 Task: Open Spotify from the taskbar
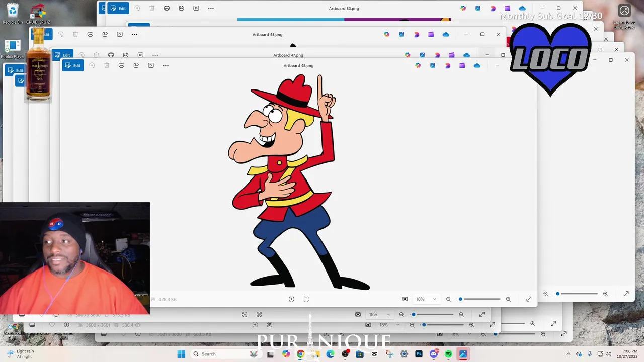coord(448,354)
